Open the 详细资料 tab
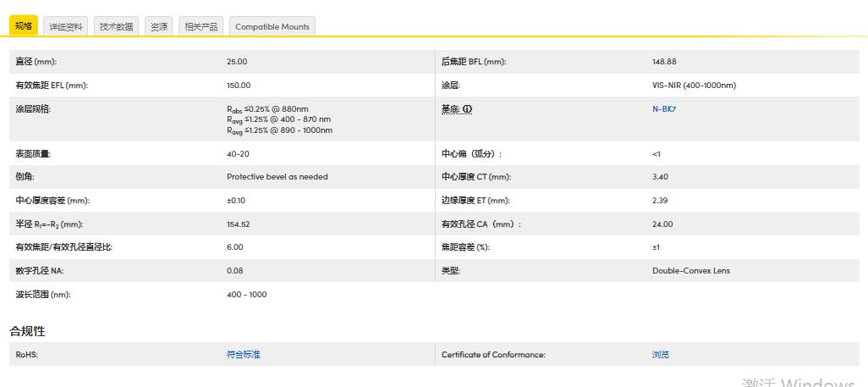The image size is (868, 387). pos(66,26)
